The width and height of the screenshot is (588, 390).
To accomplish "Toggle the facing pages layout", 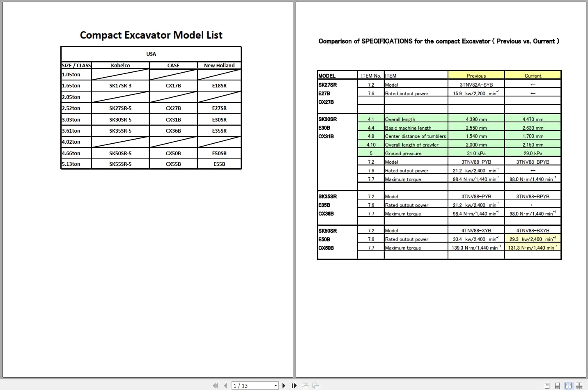I will pos(568,385).
